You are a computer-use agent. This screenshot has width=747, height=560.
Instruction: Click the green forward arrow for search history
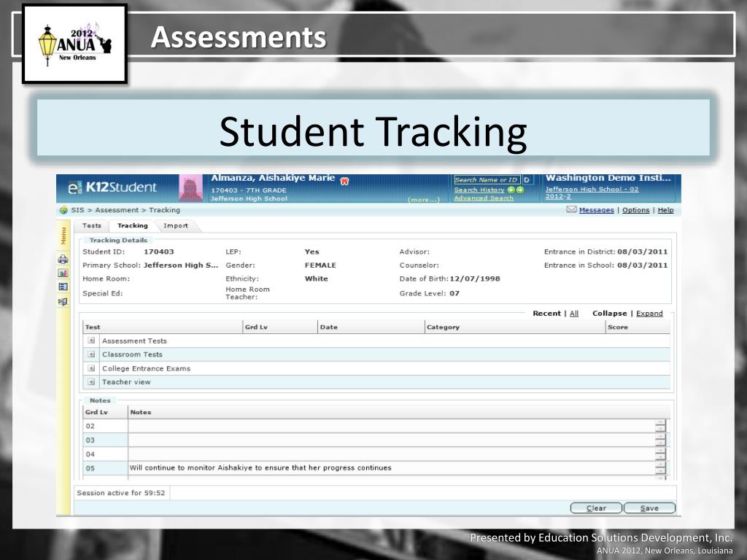(x=520, y=190)
